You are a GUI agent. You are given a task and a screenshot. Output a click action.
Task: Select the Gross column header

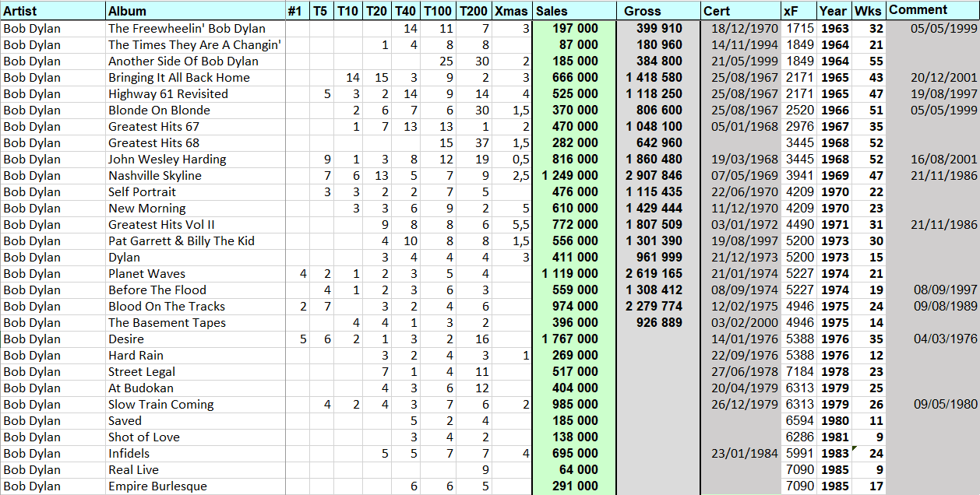tap(658, 11)
